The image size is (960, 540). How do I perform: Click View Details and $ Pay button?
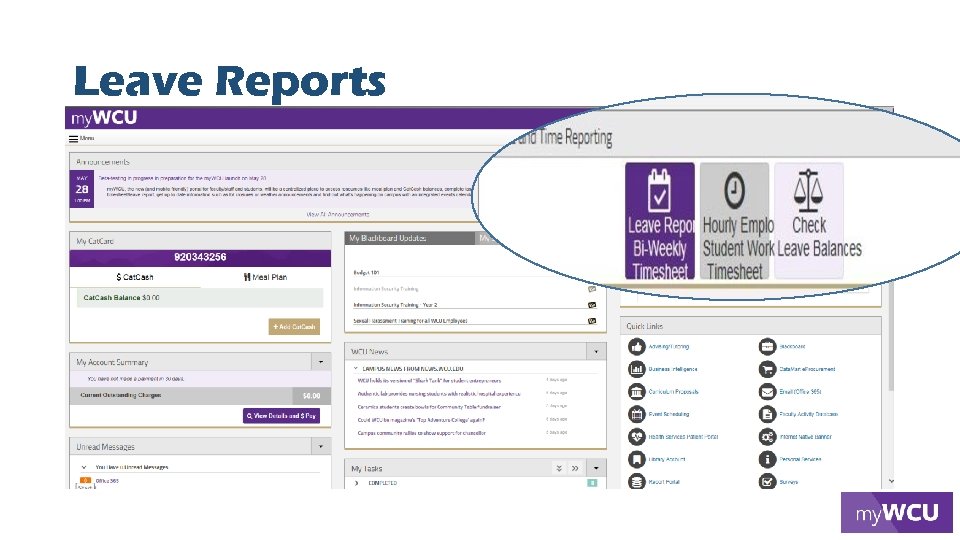click(x=281, y=416)
